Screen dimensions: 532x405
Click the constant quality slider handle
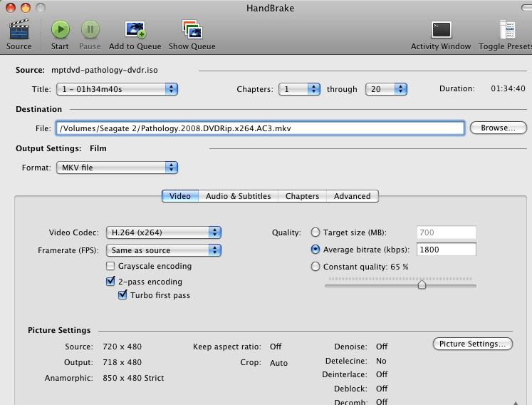(422, 284)
